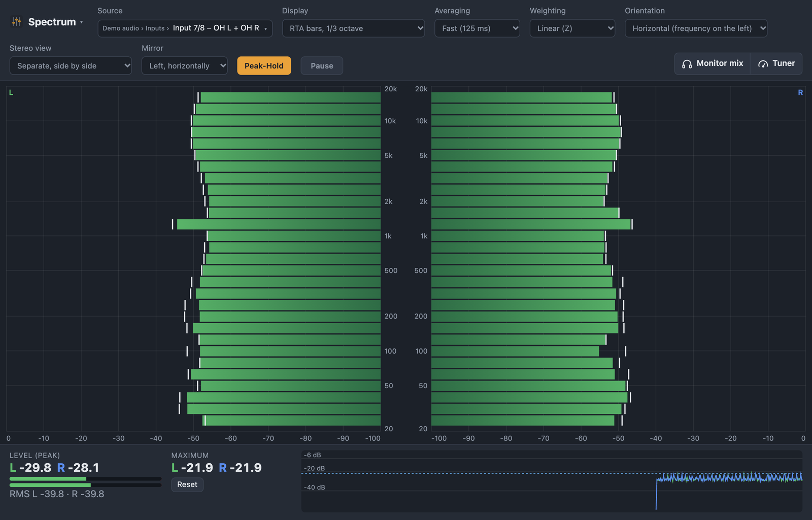Click the LEVEL (PEAK) heading
Viewport: 812px width, 520px height.
(35, 456)
